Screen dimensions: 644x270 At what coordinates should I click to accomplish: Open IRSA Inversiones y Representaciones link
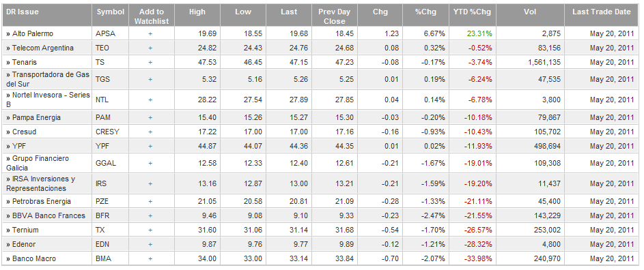tap(41, 183)
